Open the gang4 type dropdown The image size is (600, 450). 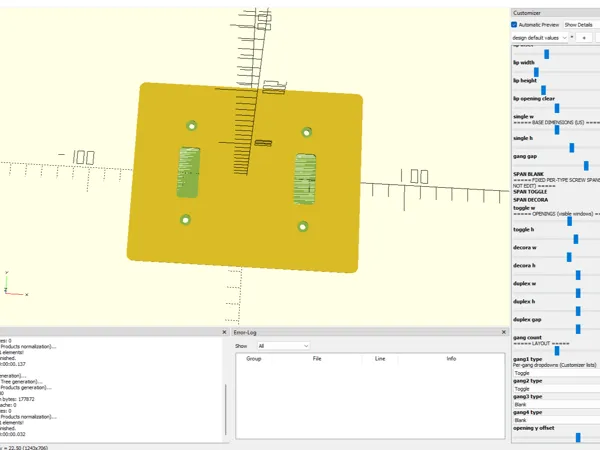(556, 420)
